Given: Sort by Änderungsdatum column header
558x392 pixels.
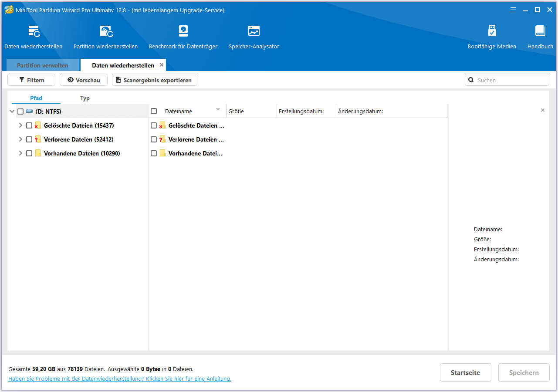Looking at the screenshot, I should 391,111.
